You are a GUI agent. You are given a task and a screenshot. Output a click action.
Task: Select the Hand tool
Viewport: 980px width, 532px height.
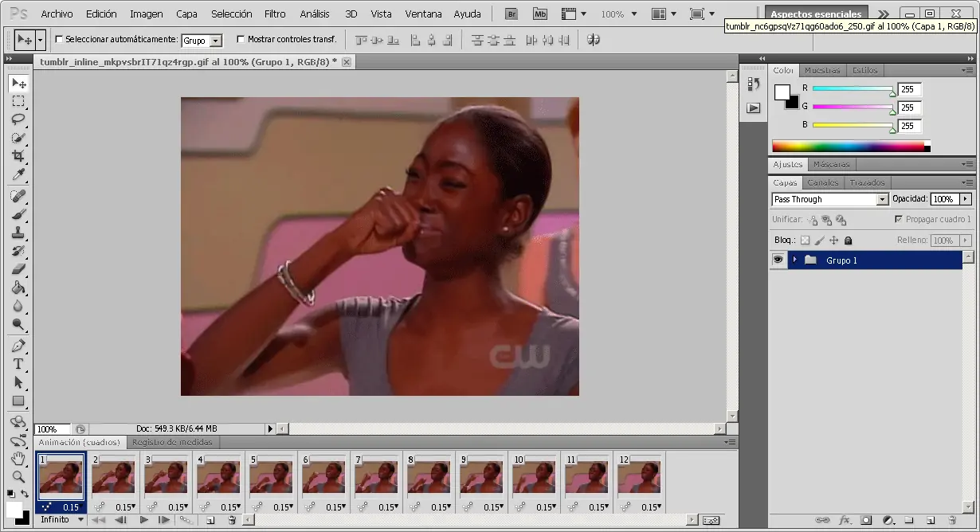pos(18,459)
